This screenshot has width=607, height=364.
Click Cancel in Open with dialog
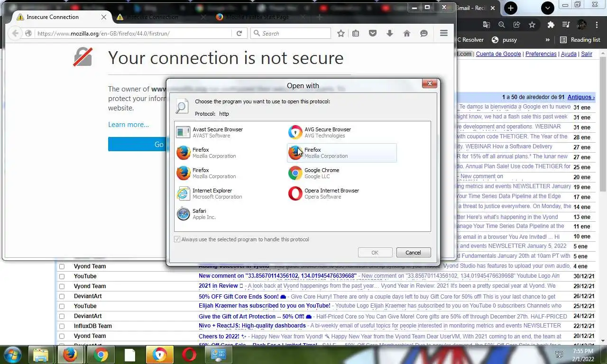(413, 253)
